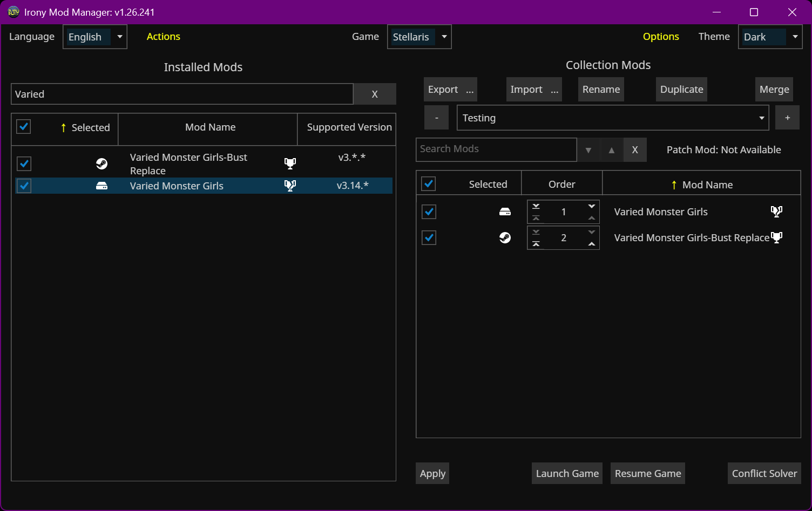
Task: Focus the Installed Mods search field containing Varied
Action: 182,94
